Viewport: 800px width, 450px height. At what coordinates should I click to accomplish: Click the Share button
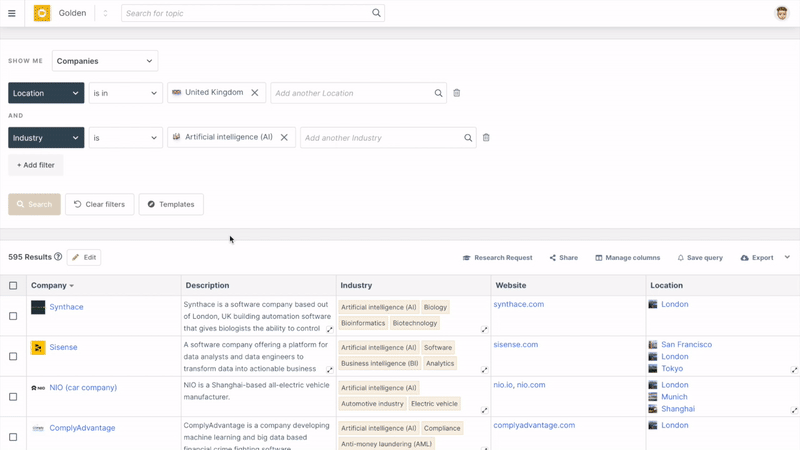tap(564, 258)
